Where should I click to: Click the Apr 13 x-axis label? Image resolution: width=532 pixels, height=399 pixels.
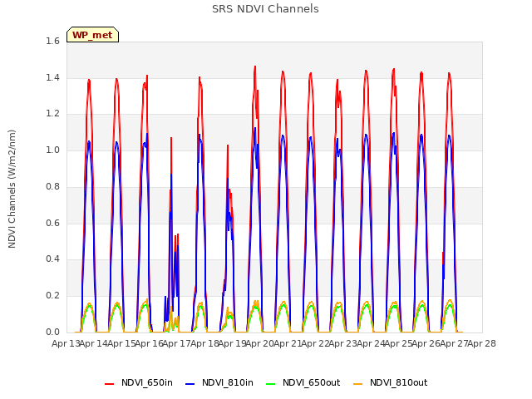coord(66,344)
